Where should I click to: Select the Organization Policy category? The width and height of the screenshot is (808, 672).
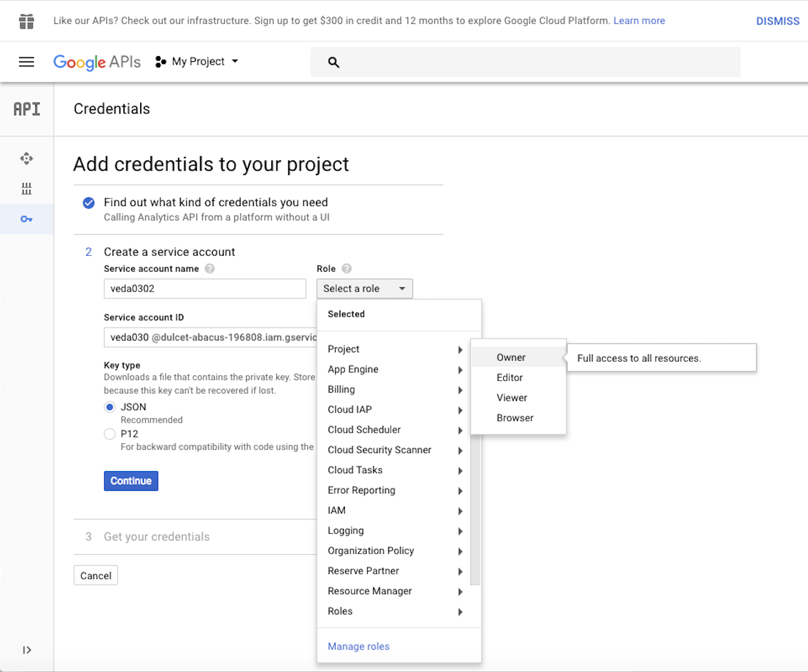click(x=394, y=551)
